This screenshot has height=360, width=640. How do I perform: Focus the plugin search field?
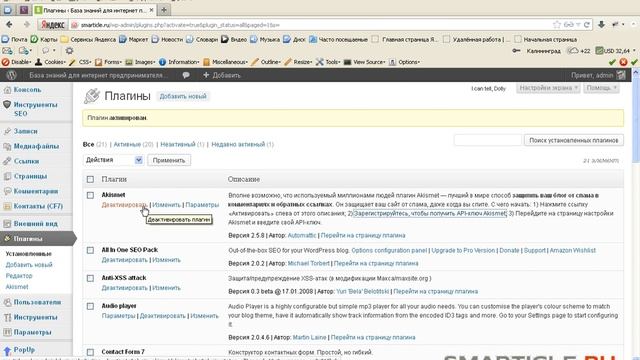coord(488,140)
